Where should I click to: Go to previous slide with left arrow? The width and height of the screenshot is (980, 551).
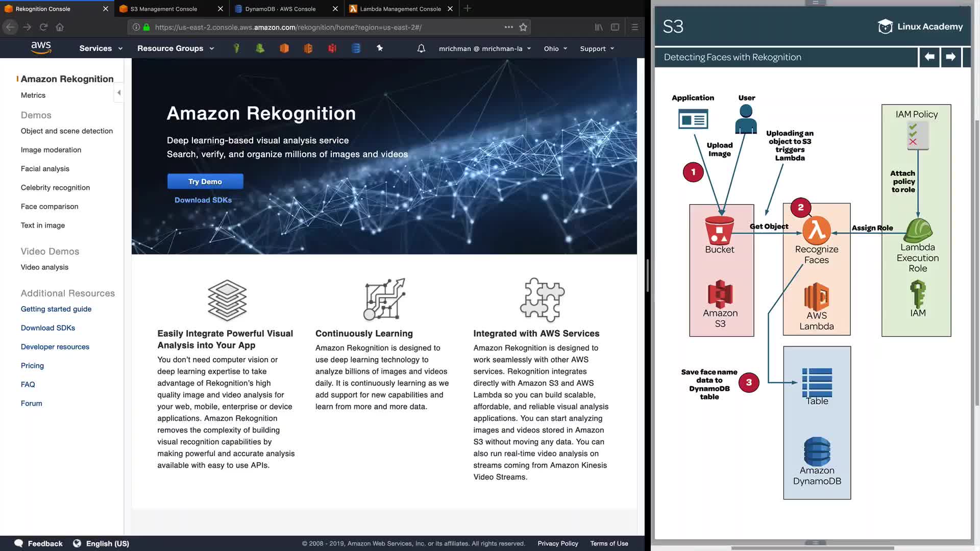tap(929, 57)
